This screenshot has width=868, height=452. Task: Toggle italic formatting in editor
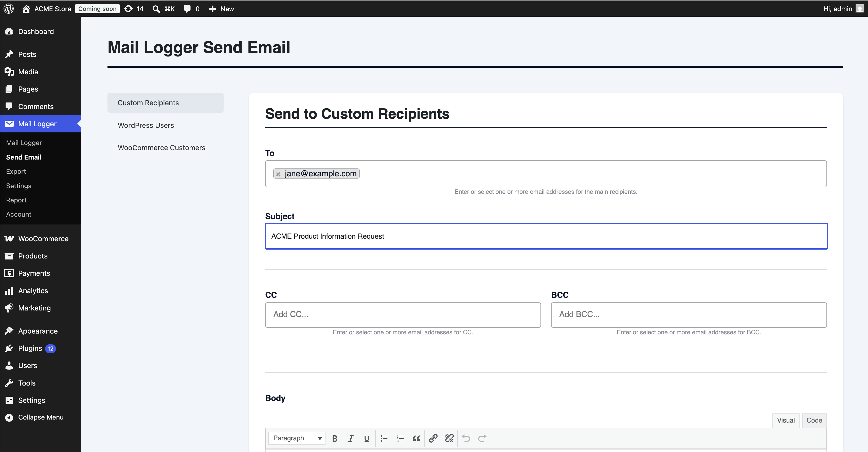[351, 438]
